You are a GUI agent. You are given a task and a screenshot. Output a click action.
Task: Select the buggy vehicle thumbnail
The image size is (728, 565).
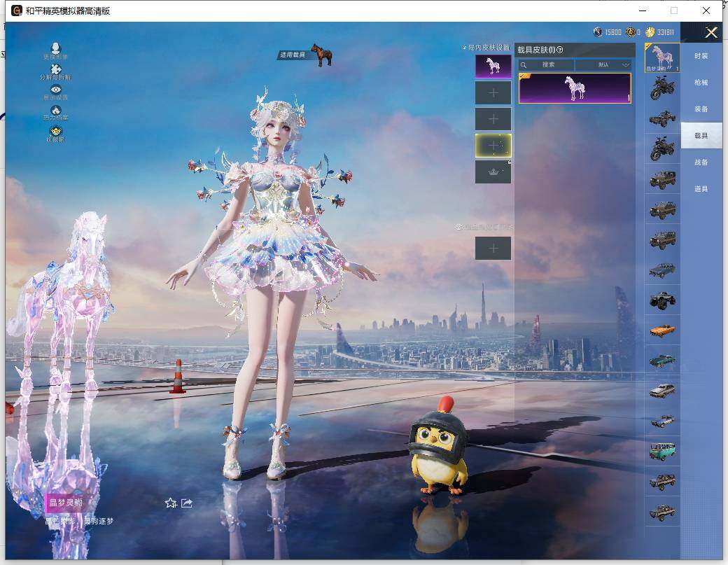(662, 118)
